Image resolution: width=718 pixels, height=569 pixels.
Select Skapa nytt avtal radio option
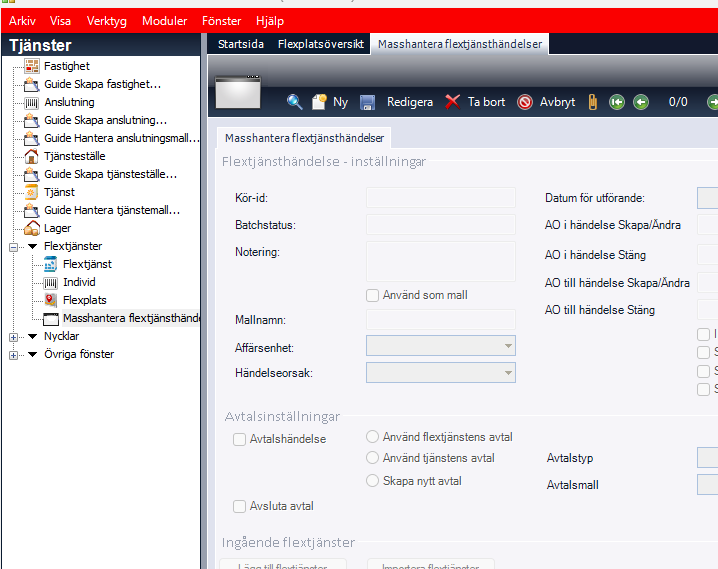[x=373, y=480]
